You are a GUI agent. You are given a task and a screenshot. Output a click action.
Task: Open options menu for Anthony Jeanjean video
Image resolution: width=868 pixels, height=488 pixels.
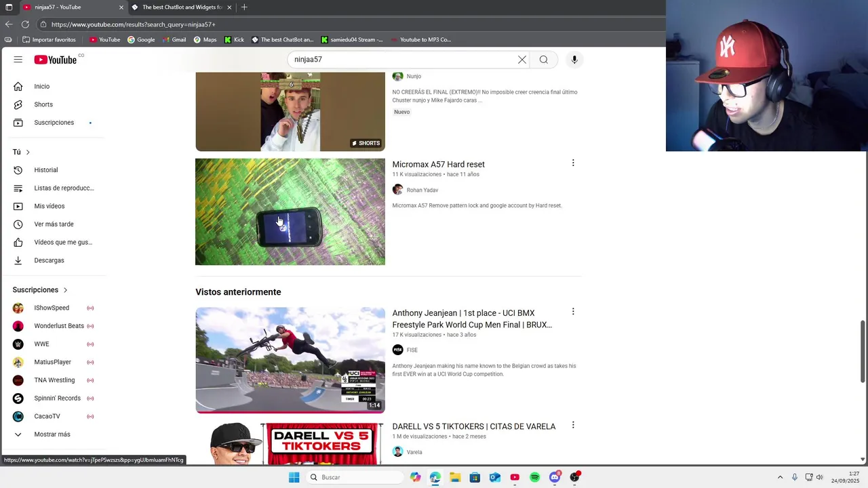click(x=573, y=312)
